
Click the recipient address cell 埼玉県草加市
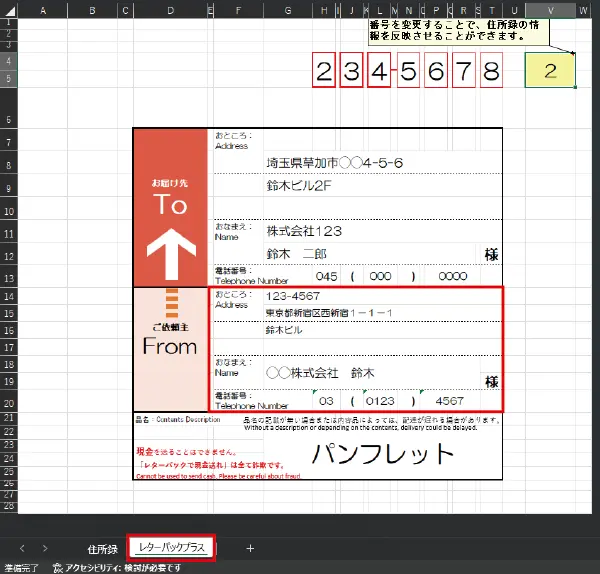[333, 162]
